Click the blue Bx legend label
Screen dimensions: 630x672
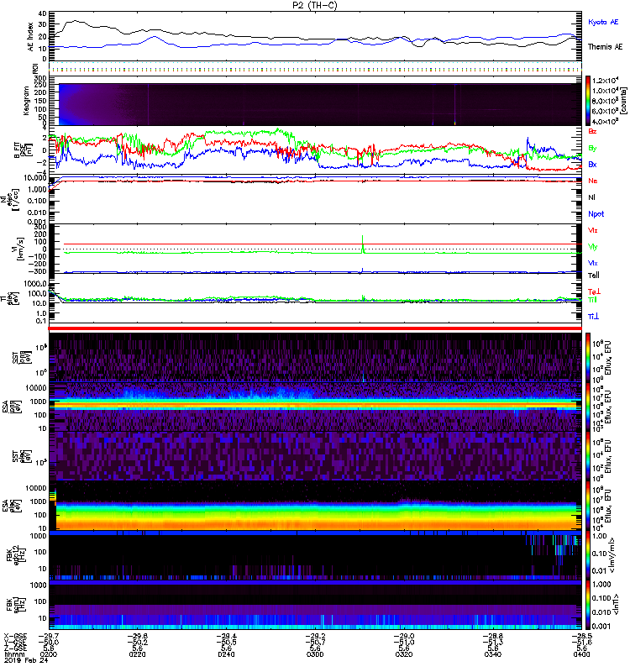tap(592, 164)
